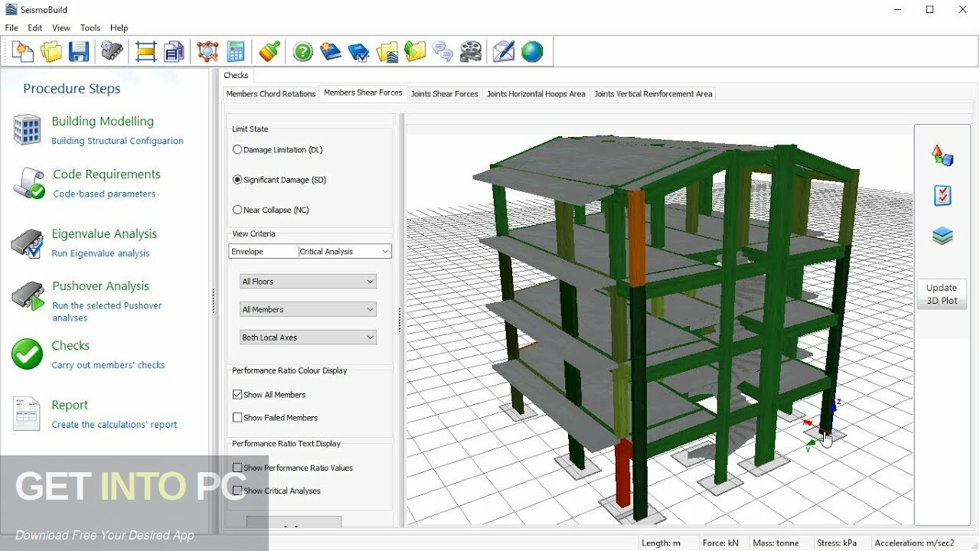Click the Code Requirements scroll icon
The image size is (980, 551).
28,184
